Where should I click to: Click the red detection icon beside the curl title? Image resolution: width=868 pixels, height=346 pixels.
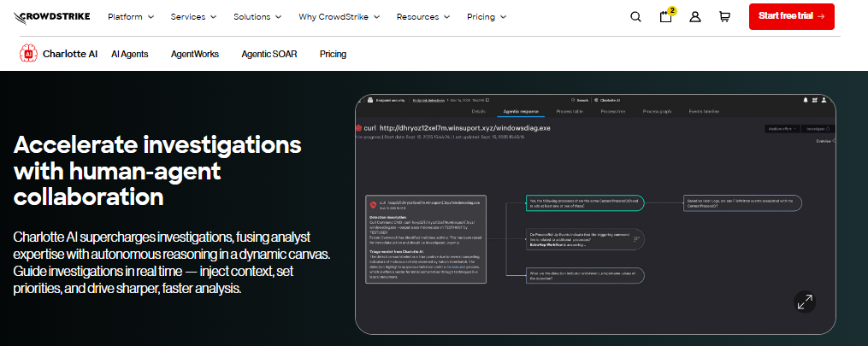[x=358, y=128]
